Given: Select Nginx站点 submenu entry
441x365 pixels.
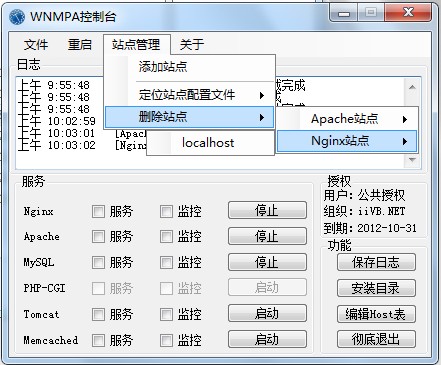Looking at the screenshot, I should (347, 141).
